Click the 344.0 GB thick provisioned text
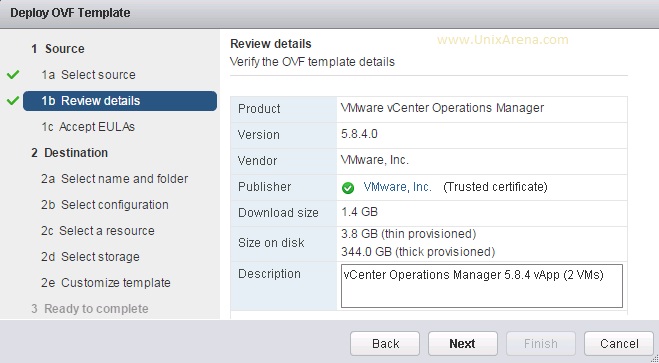The width and height of the screenshot is (659, 363). [x=418, y=252]
